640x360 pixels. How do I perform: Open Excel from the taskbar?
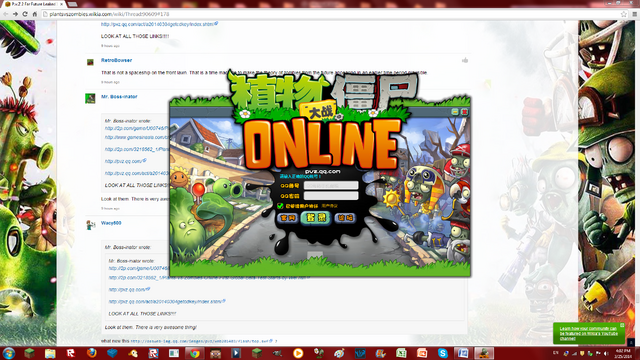click(401, 353)
